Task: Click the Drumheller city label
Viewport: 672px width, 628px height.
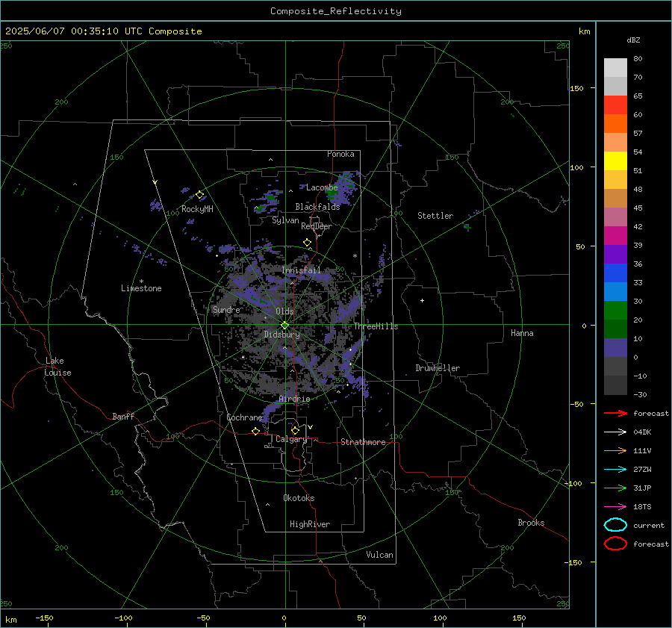Action: [438, 368]
